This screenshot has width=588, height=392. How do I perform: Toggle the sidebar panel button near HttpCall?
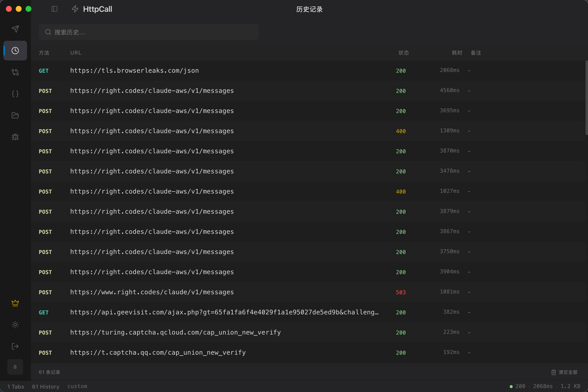tap(54, 9)
